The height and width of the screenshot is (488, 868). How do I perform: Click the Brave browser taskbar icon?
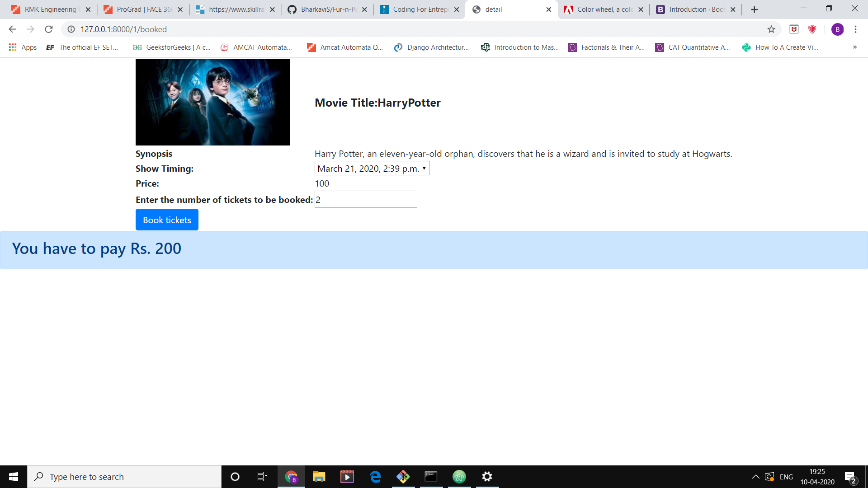[x=291, y=476]
